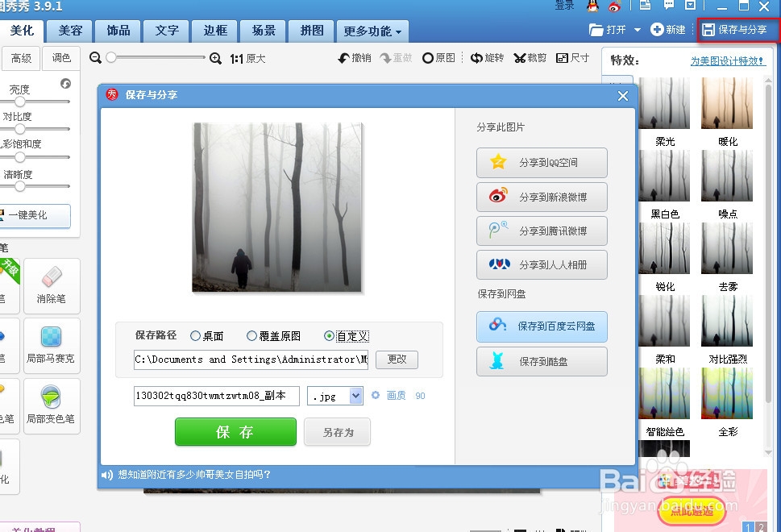Image resolution: width=781 pixels, height=532 pixels.
Task: Open the 为美图设计特效 link
Action: tap(728, 60)
